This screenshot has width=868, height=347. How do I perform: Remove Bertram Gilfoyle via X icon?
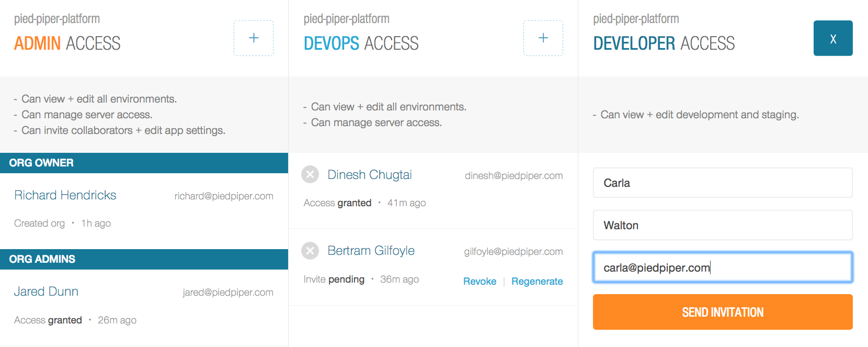[310, 251]
